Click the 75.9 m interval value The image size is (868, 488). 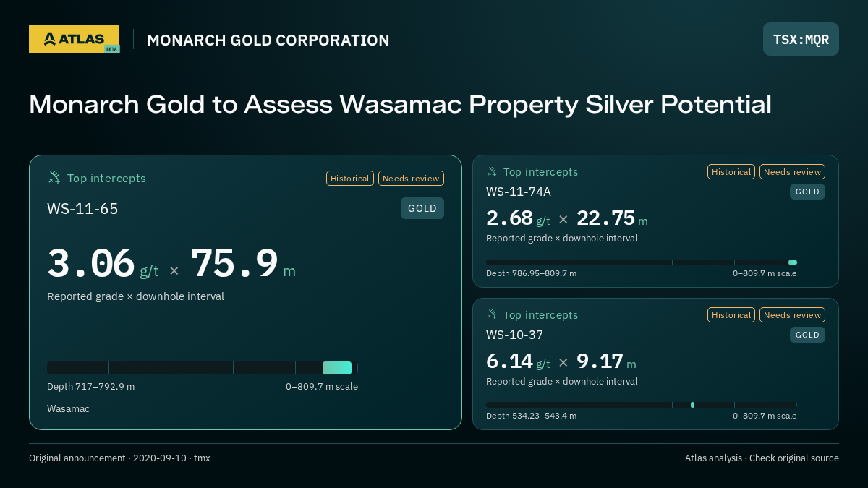[x=243, y=263]
